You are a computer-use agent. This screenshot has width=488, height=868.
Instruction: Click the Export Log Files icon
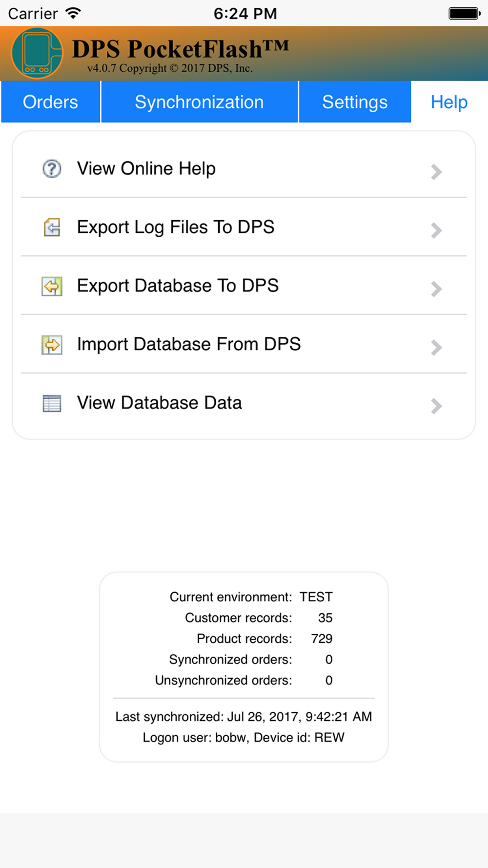tap(52, 227)
